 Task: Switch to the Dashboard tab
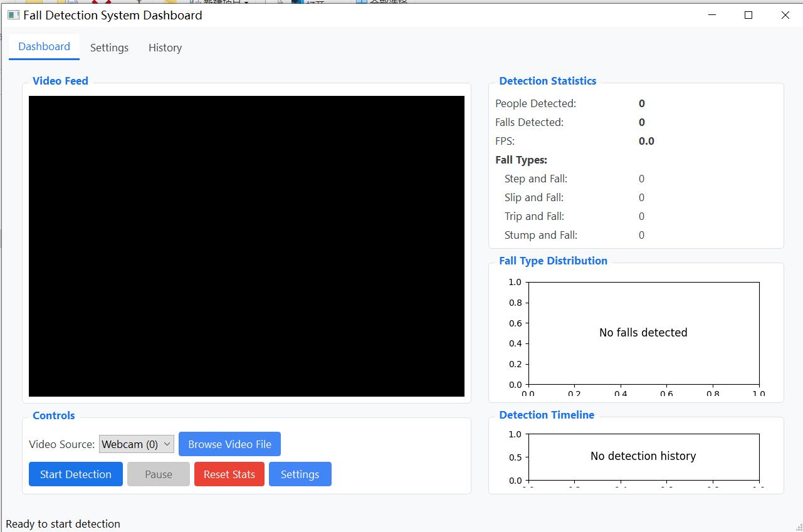(x=44, y=47)
